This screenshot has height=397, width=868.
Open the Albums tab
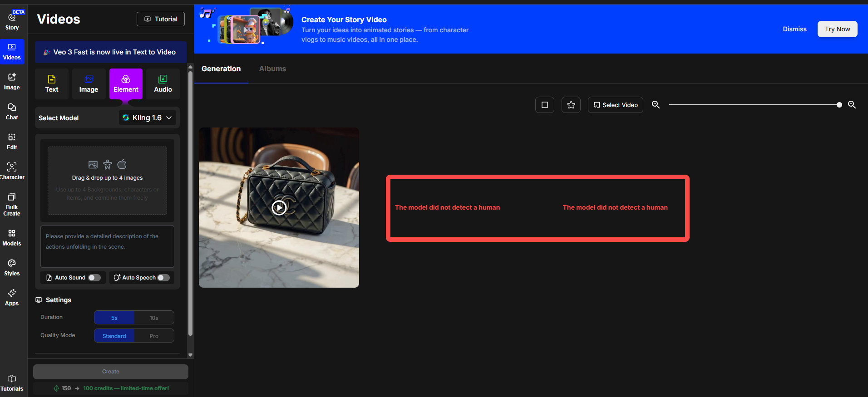[x=272, y=69]
